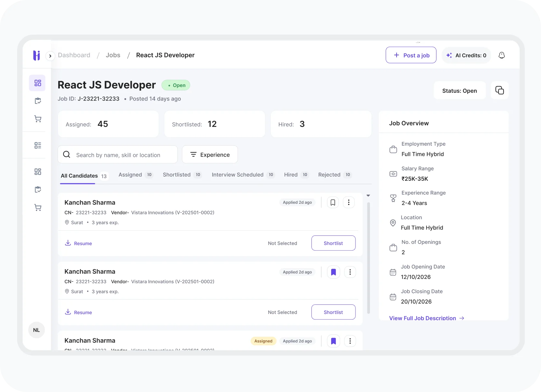541x392 pixels.
Task: Click the copy job icon button
Action: coord(500,90)
